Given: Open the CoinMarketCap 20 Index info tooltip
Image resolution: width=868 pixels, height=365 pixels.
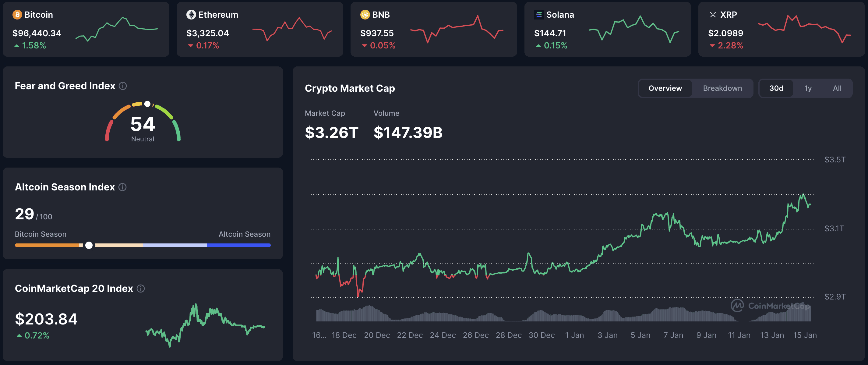Looking at the screenshot, I should click(x=141, y=289).
